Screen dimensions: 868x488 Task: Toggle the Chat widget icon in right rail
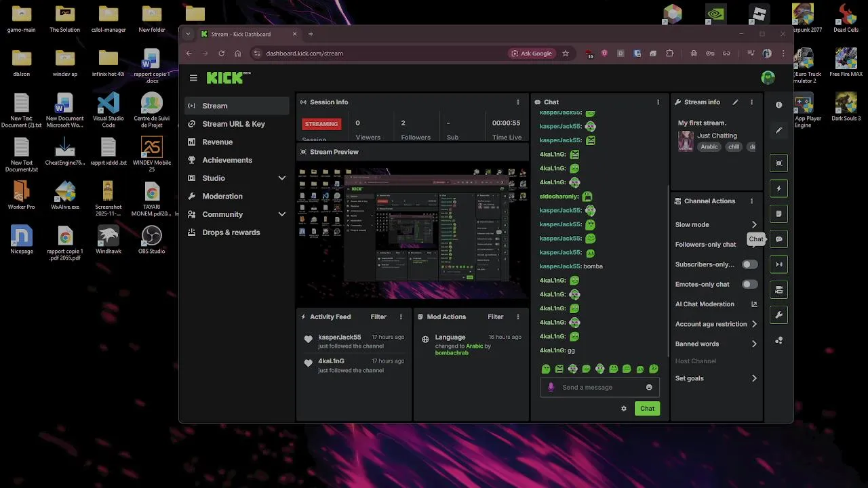pos(778,239)
